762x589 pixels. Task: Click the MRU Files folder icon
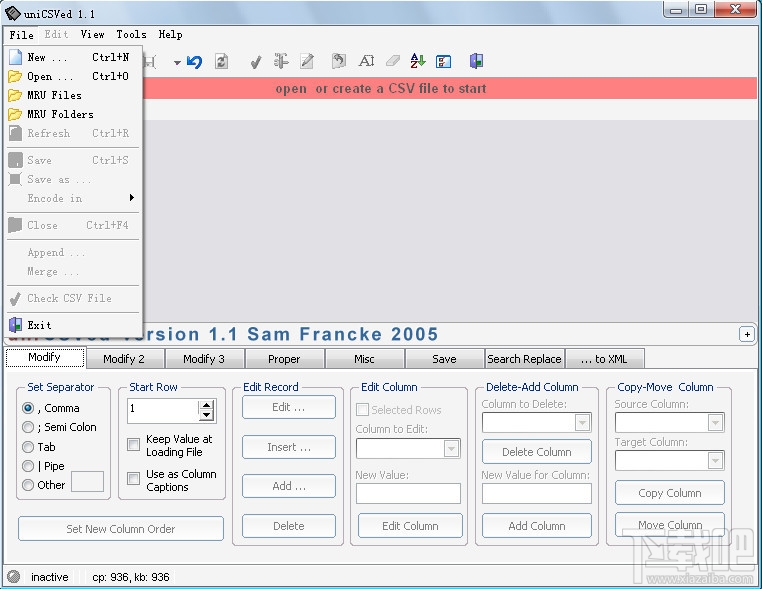pyautogui.click(x=15, y=95)
